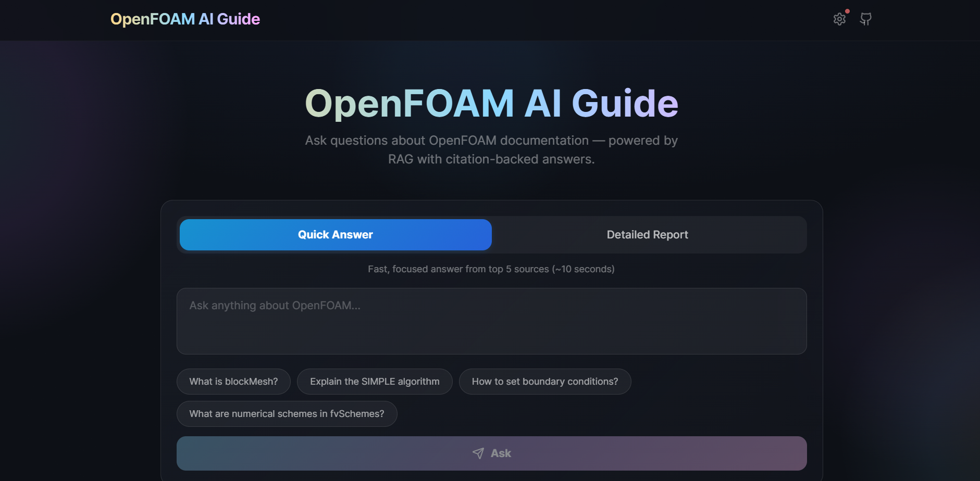Click the paper-plane send icon in Ask button
Image resolution: width=980 pixels, height=481 pixels.
click(478, 453)
